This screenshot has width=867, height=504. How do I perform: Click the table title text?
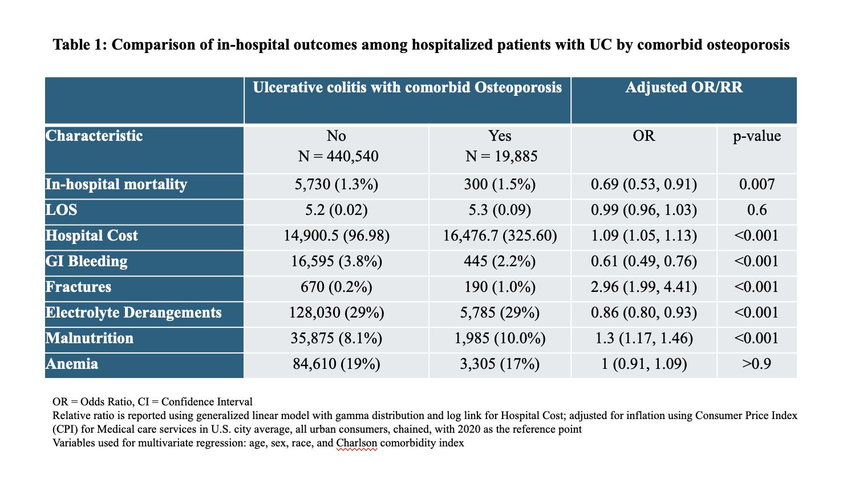pos(421,44)
